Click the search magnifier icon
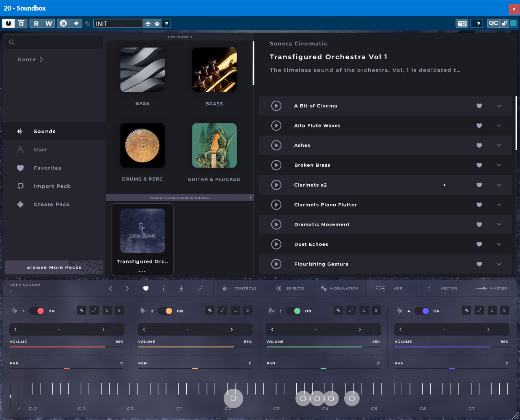The image size is (520, 420). 12,42
